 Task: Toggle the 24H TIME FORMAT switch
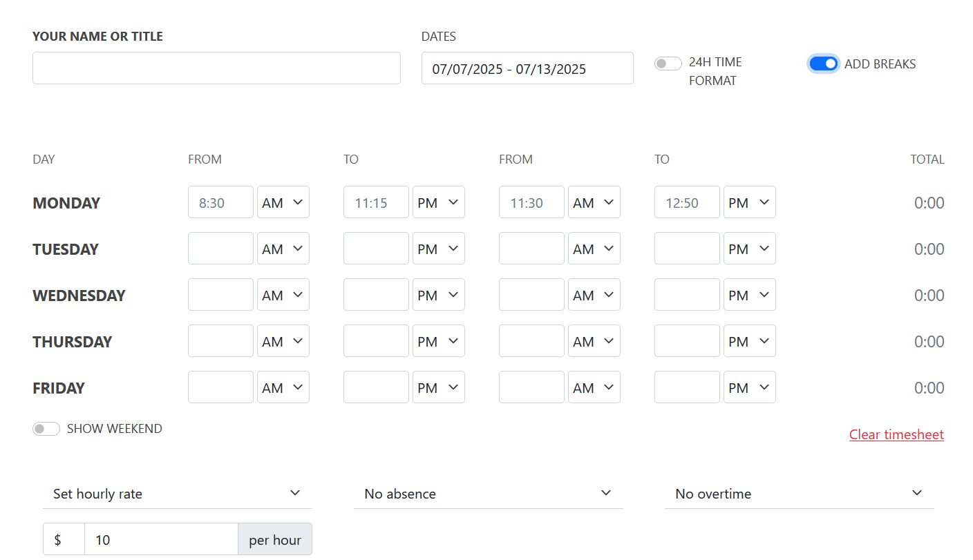tap(668, 63)
